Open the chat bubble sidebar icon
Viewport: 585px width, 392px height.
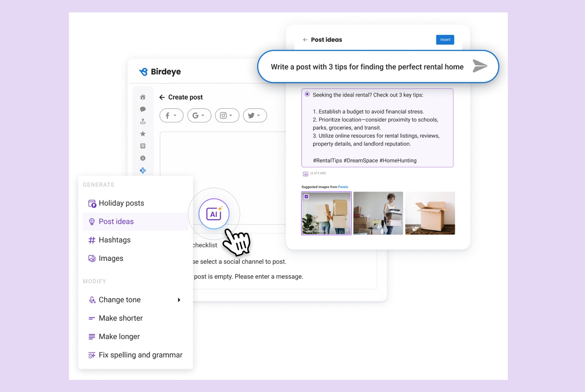tap(143, 109)
